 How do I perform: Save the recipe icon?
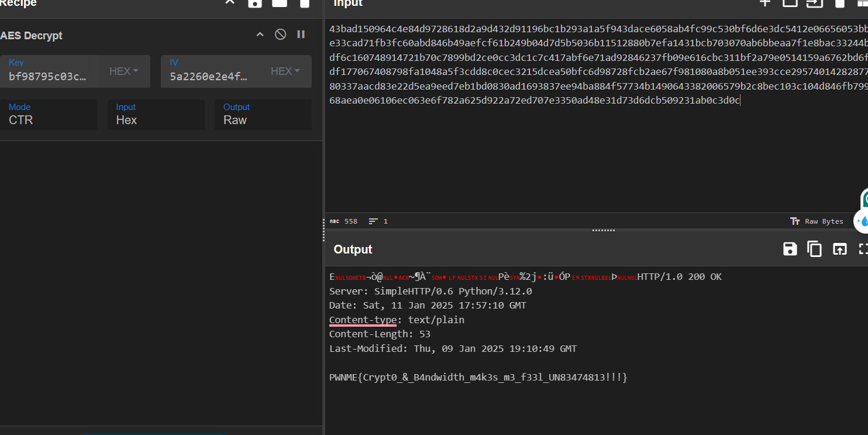(255, 3)
